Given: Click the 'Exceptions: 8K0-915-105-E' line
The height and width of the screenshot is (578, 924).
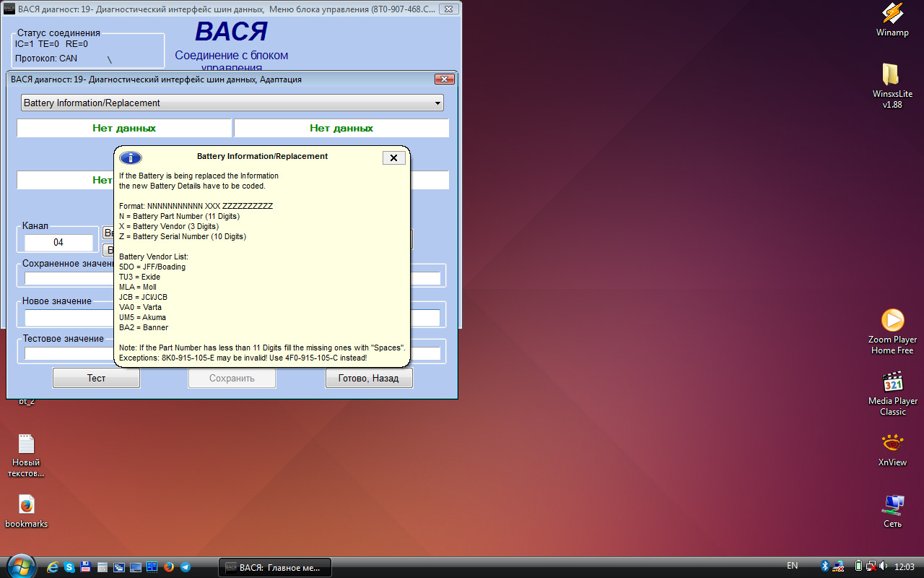Looking at the screenshot, I should (x=243, y=358).
